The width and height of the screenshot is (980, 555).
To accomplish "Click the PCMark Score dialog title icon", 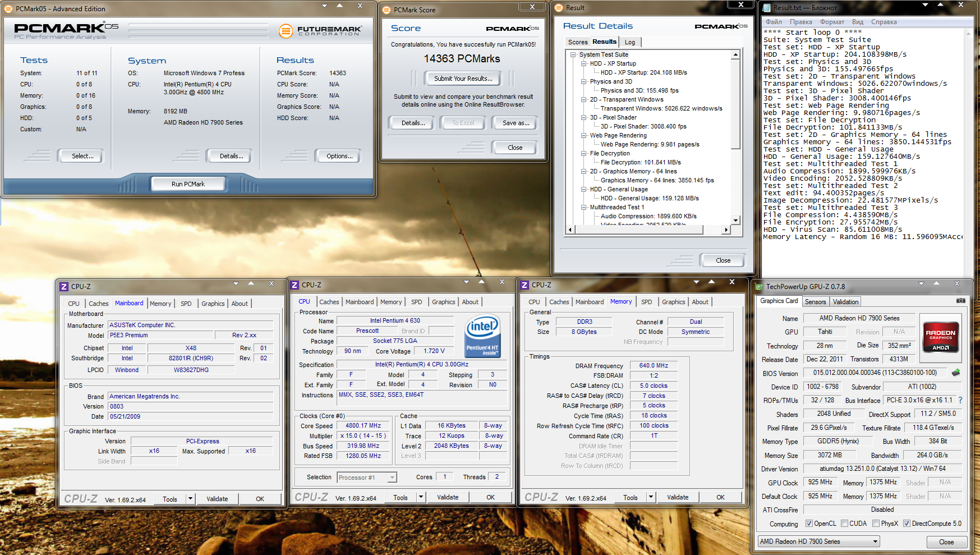I will (387, 10).
